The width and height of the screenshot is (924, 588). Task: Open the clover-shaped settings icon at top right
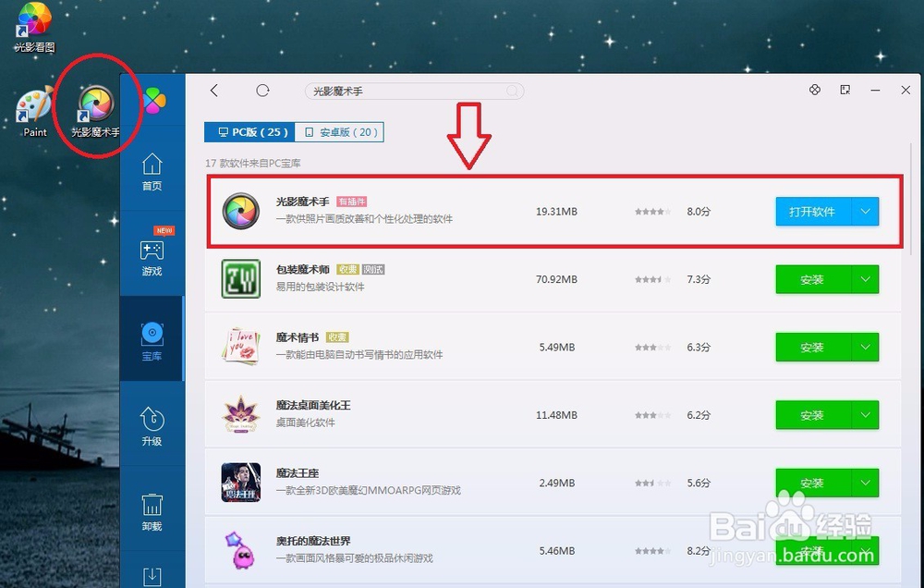point(814,90)
